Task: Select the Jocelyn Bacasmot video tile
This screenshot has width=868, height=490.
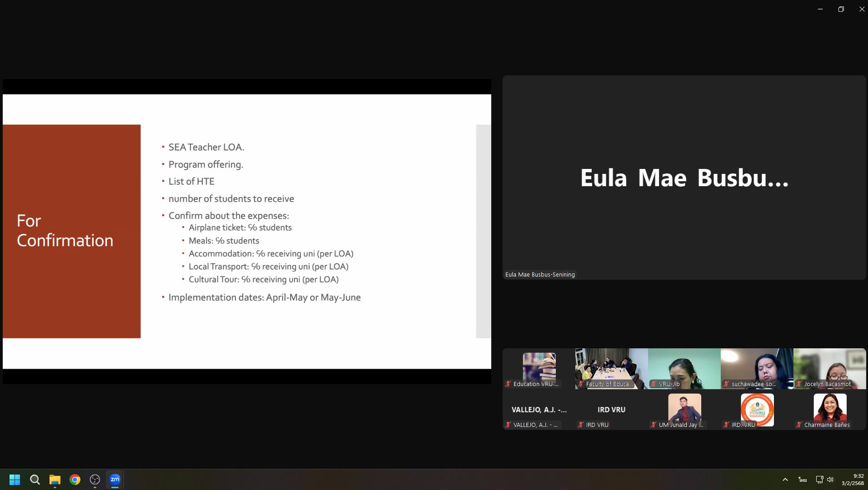Action: pos(829,368)
